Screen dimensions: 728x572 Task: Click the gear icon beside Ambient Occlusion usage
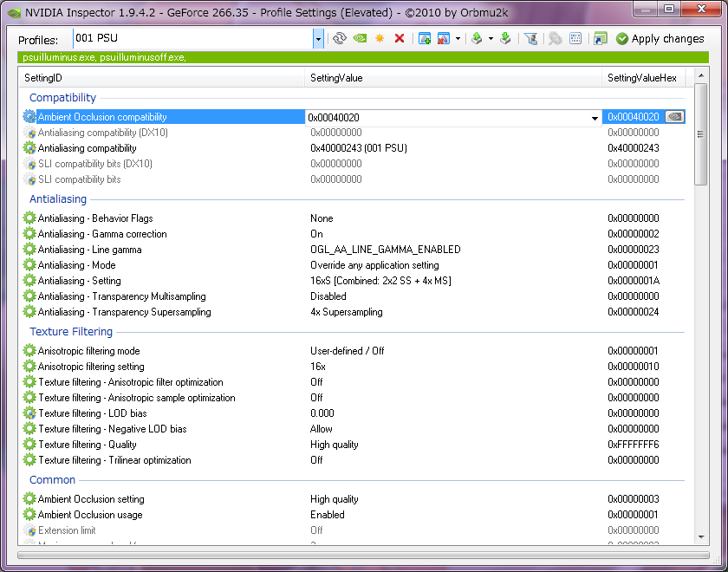click(29, 515)
